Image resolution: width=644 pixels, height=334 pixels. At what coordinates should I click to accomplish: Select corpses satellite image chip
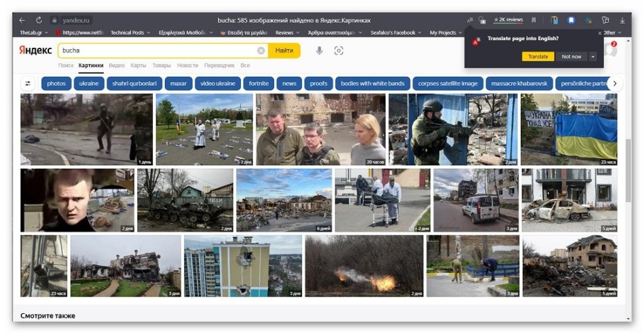pyautogui.click(x=447, y=83)
